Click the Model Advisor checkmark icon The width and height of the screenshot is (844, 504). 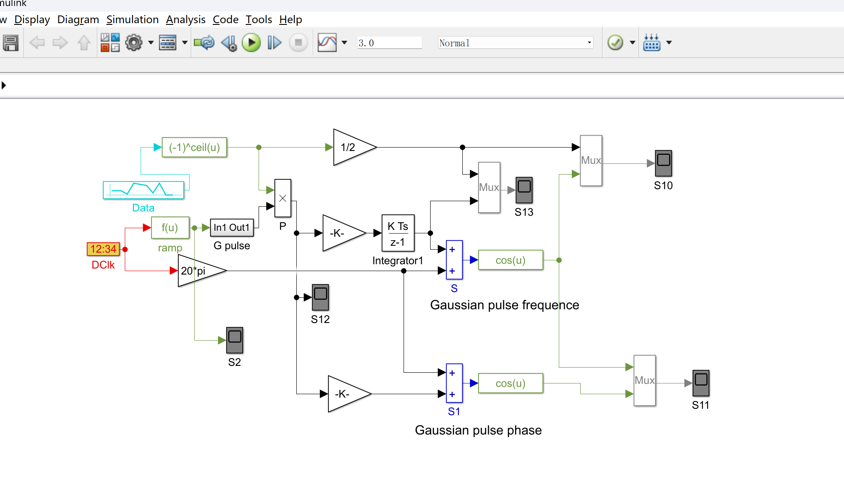click(615, 43)
